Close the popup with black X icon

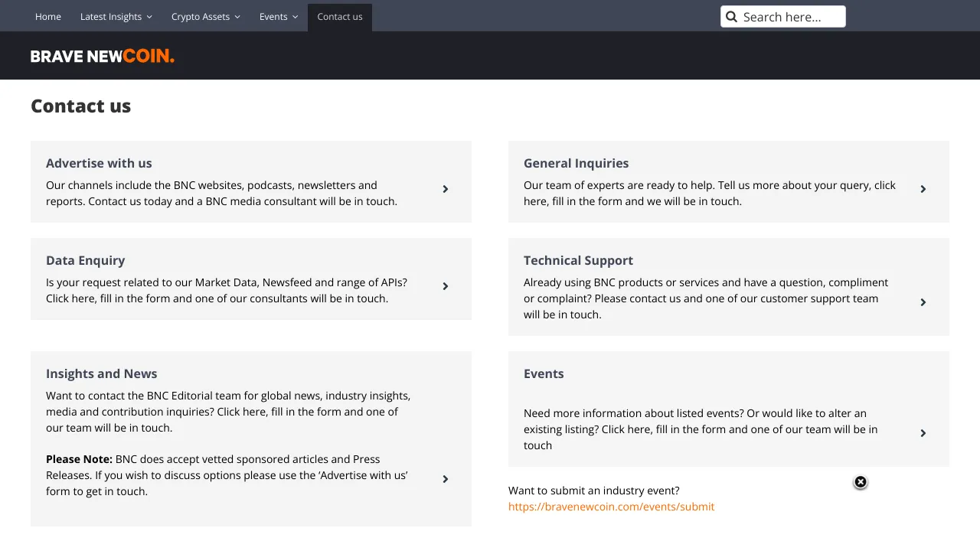point(861,482)
